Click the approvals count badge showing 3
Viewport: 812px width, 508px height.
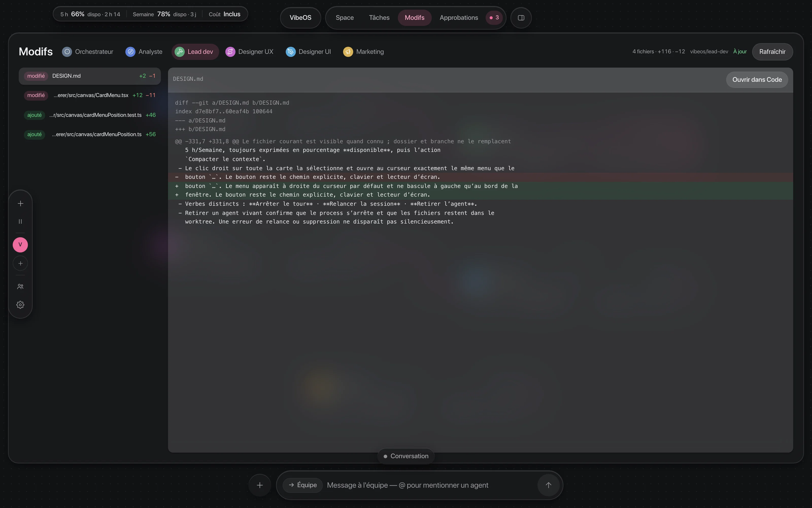click(494, 18)
